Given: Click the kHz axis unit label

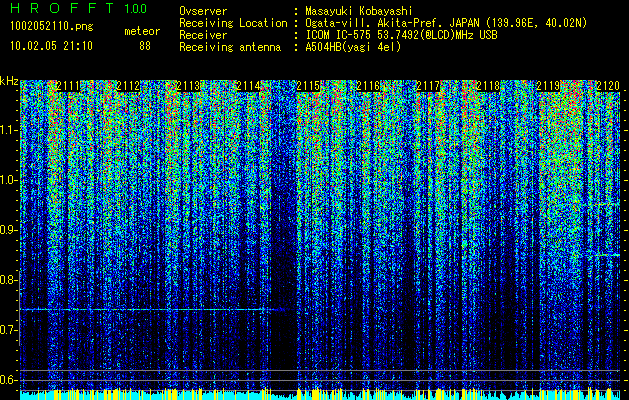Looking at the screenshot, I should click(x=9, y=81).
